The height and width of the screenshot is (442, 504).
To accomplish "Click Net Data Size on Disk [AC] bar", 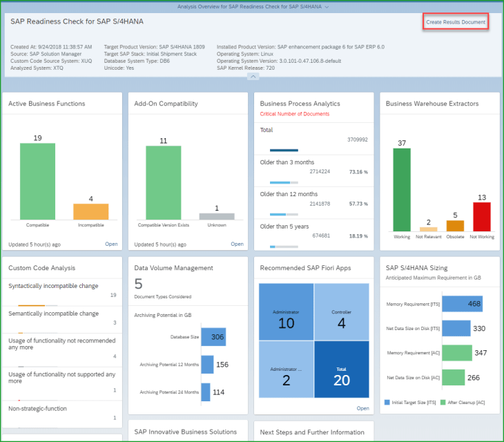I will coord(453,377).
